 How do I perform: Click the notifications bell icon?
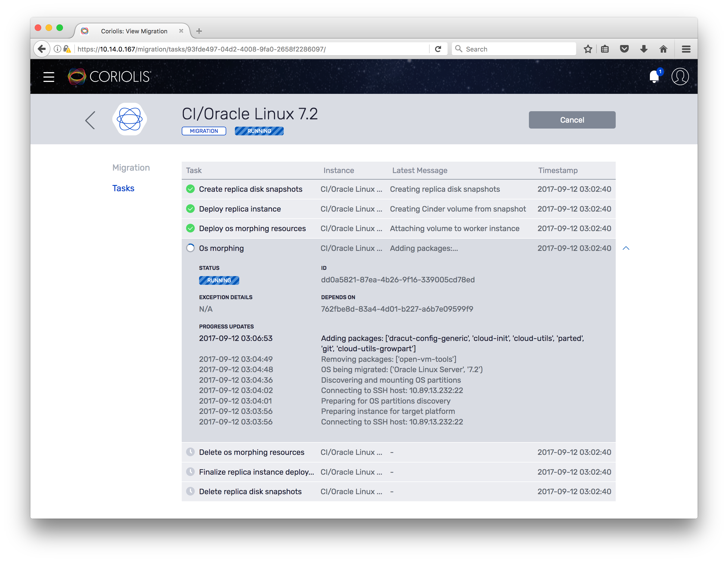click(654, 77)
